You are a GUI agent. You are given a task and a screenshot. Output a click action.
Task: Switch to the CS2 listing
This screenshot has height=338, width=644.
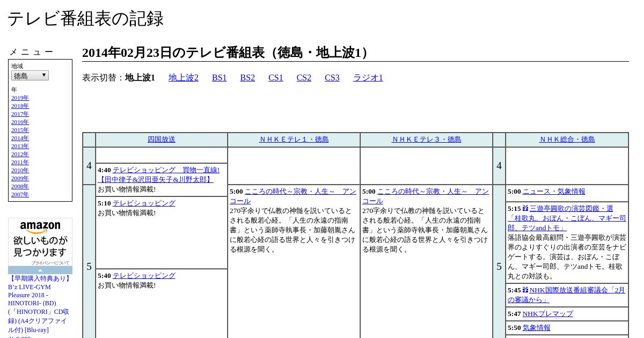(304, 78)
